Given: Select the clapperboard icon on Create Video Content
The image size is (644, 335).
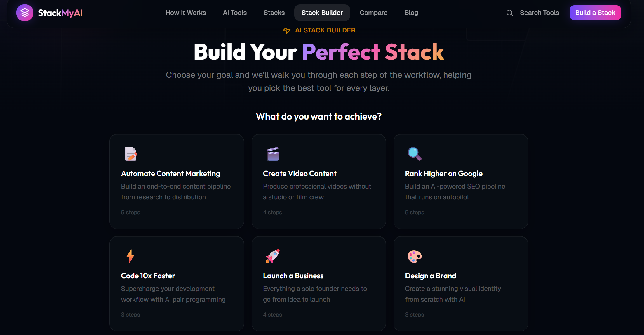Looking at the screenshot, I should (x=272, y=154).
